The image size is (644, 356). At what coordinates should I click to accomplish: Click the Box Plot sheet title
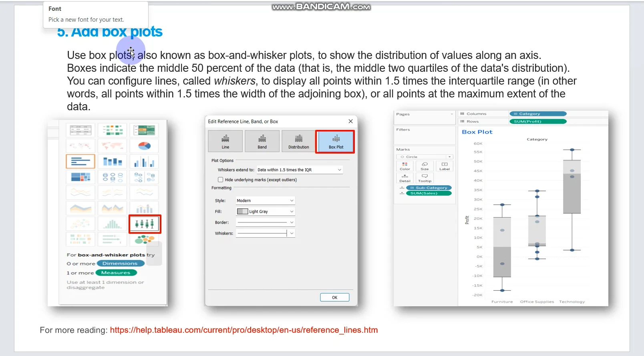[x=477, y=132]
